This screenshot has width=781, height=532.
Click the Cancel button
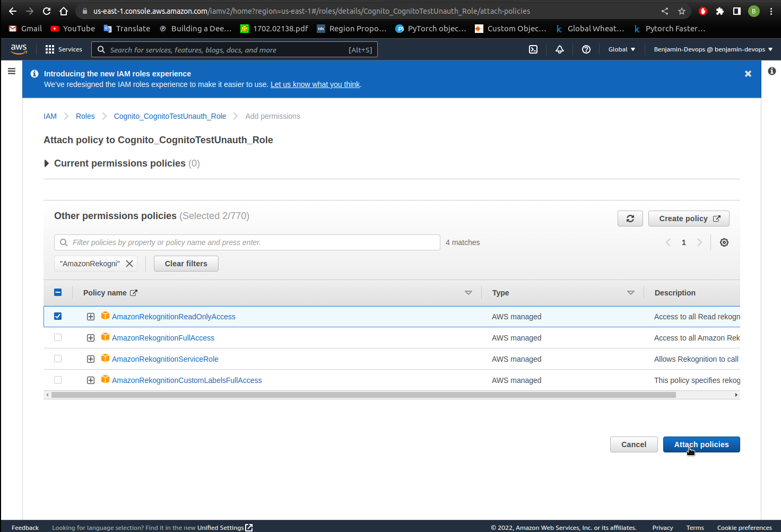tap(634, 444)
